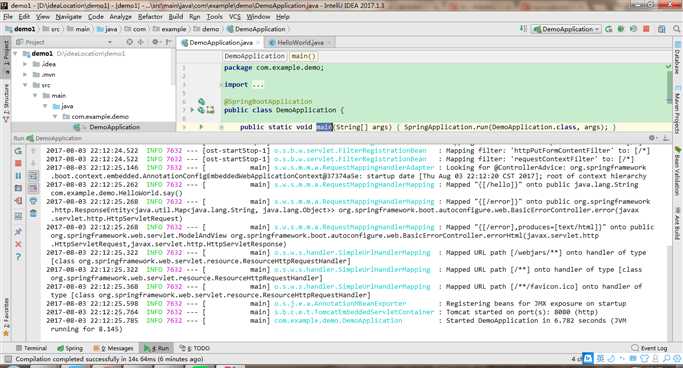Open Maven Projects side panel
Screen dimensions: 683x368
(x=677, y=110)
